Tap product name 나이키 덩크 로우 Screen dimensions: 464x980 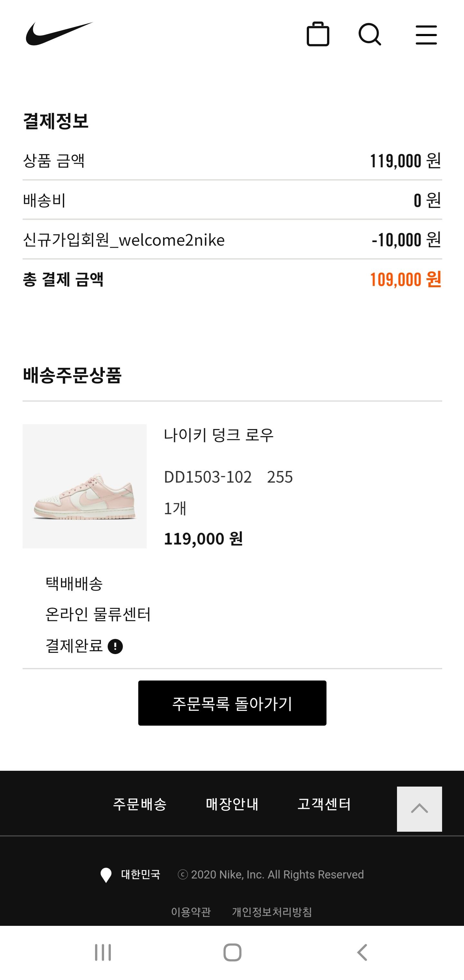[219, 435]
